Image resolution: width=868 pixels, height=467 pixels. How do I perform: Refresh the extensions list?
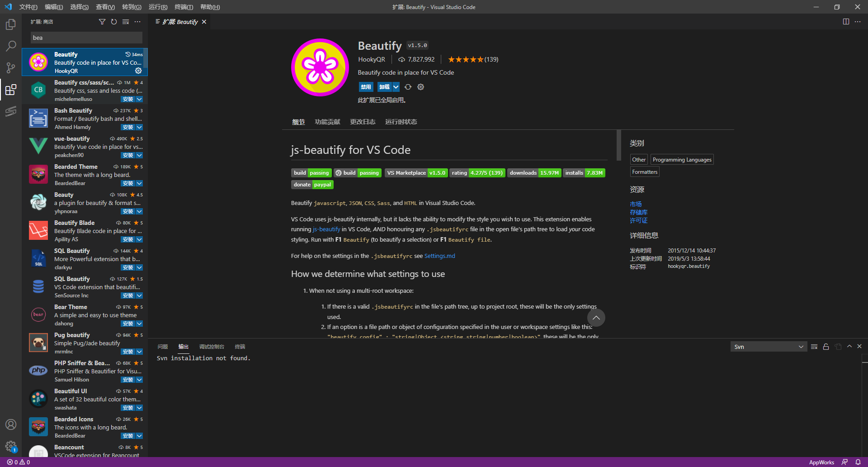[114, 22]
